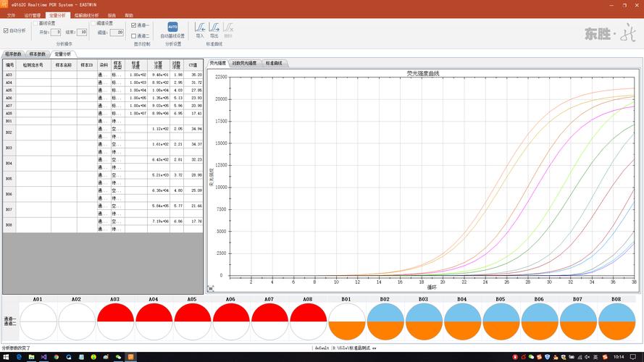Select red well A06 in plate layout

(x=231, y=321)
